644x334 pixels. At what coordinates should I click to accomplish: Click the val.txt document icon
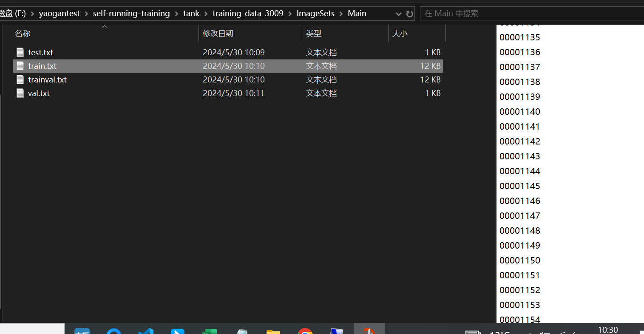pyautogui.click(x=20, y=93)
